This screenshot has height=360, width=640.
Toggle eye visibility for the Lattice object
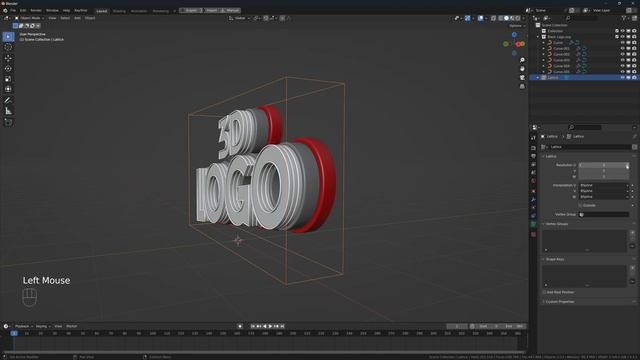point(623,78)
